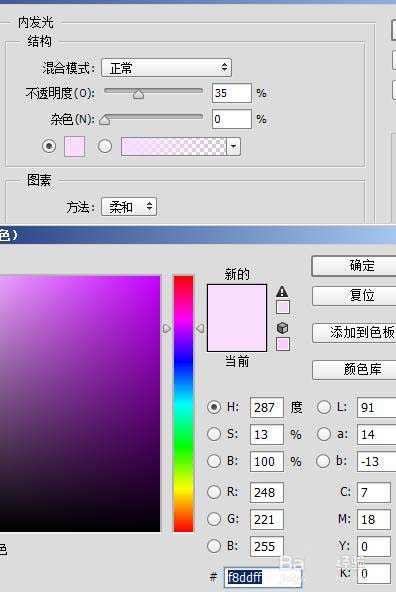
Task: Select the G green radio button
Action: click(214, 519)
